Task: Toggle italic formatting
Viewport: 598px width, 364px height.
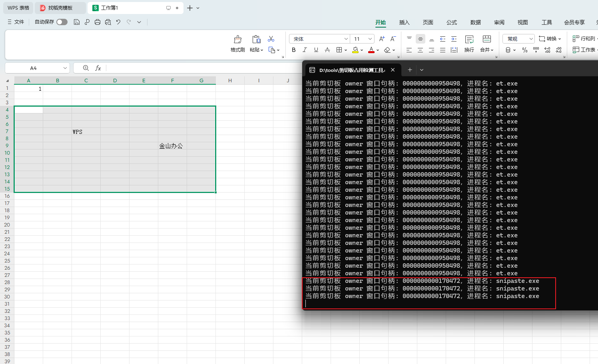Action: coord(305,50)
